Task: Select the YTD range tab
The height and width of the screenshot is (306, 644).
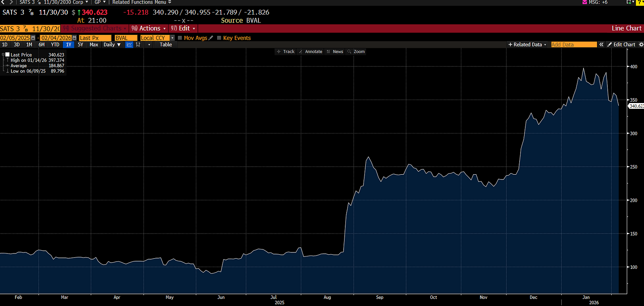Action: click(55, 45)
